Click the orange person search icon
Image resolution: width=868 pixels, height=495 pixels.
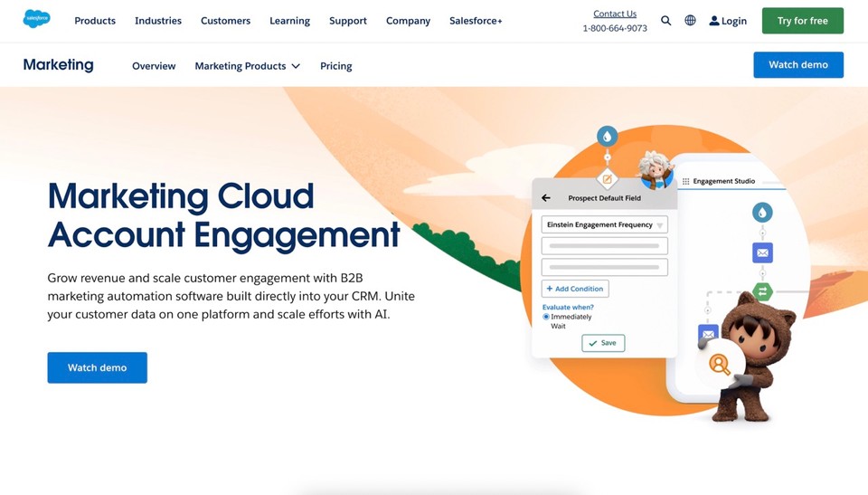719,364
